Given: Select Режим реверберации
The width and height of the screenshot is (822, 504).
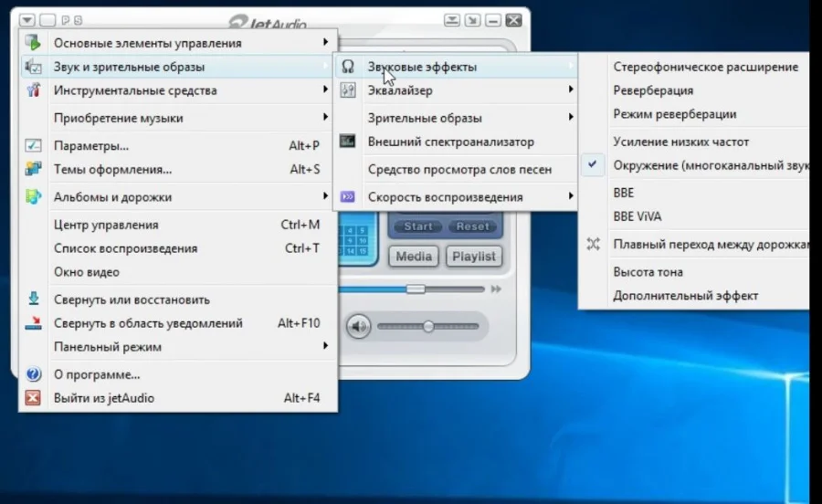Looking at the screenshot, I should coord(675,114).
